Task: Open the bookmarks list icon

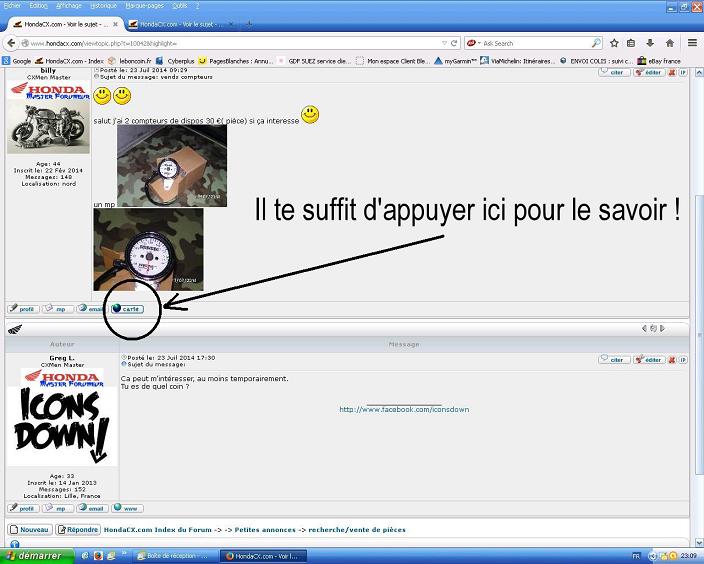Action: pyautogui.click(x=631, y=43)
